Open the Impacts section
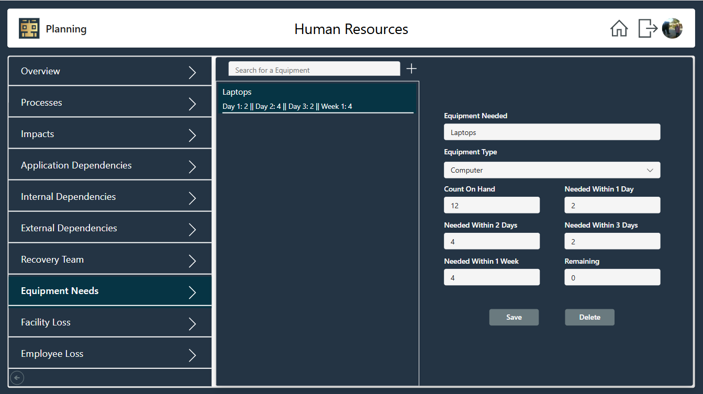Image resolution: width=703 pixels, height=394 pixels. coord(110,134)
